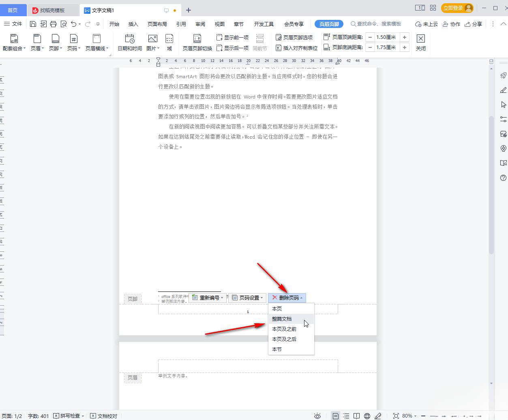Select 整篇文档 from delete menu

[291, 319]
